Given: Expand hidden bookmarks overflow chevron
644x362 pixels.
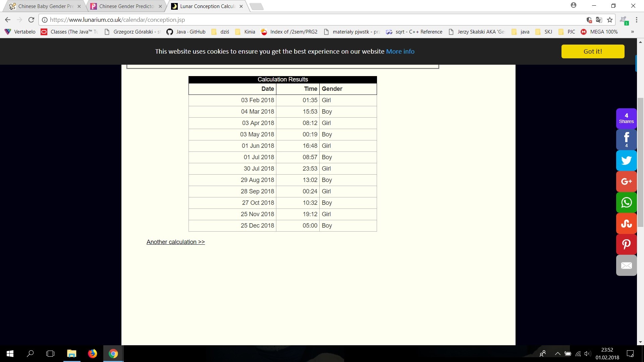Looking at the screenshot, I should (632, 32).
